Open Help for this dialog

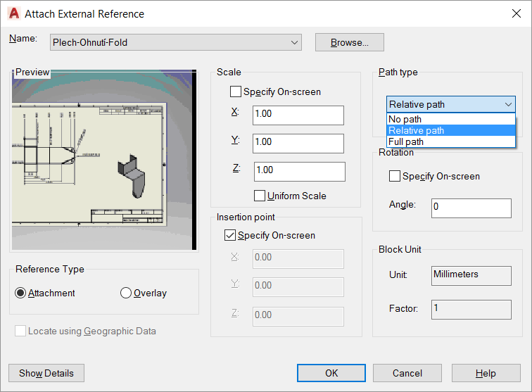click(x=486, y=373)
